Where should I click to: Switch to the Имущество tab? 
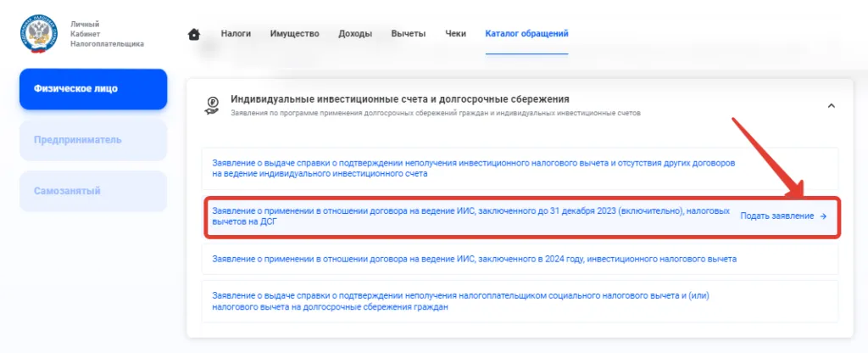pos(294,34)
